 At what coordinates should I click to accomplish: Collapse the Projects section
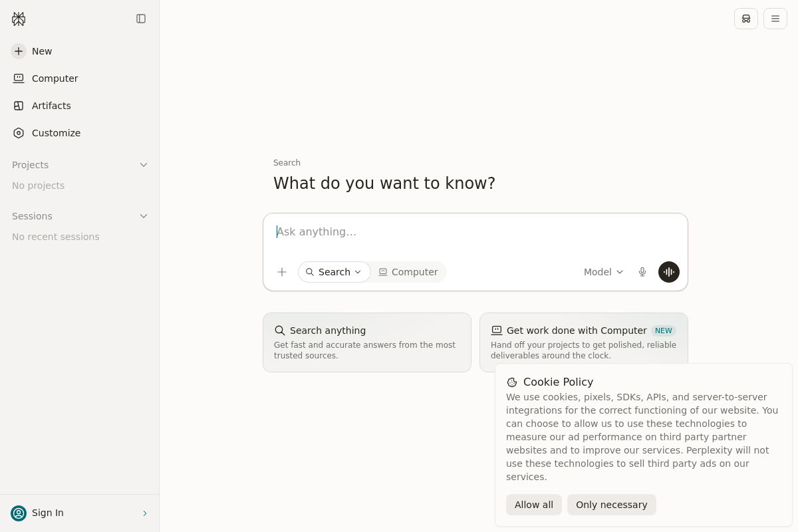(x=144, y=165)
